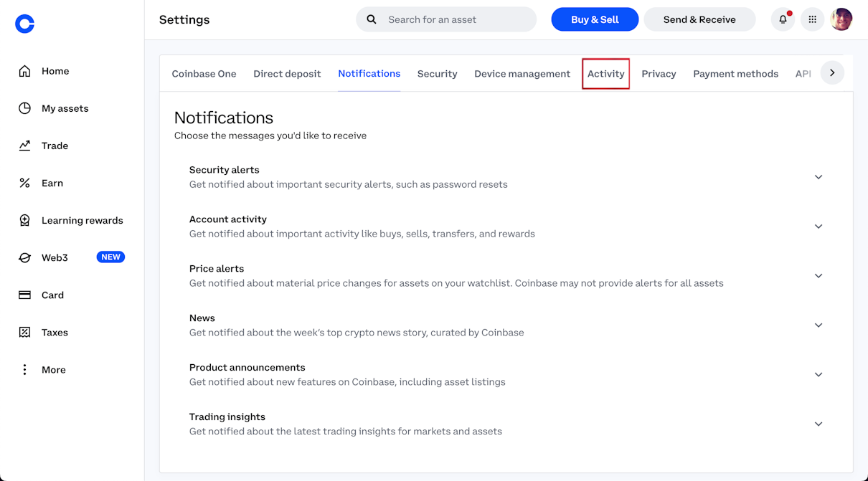Image resolution: width=868 pixels, height=481 pixels.
Task: Click the My assets pie chart icon
Action: [x=24, y=108]
